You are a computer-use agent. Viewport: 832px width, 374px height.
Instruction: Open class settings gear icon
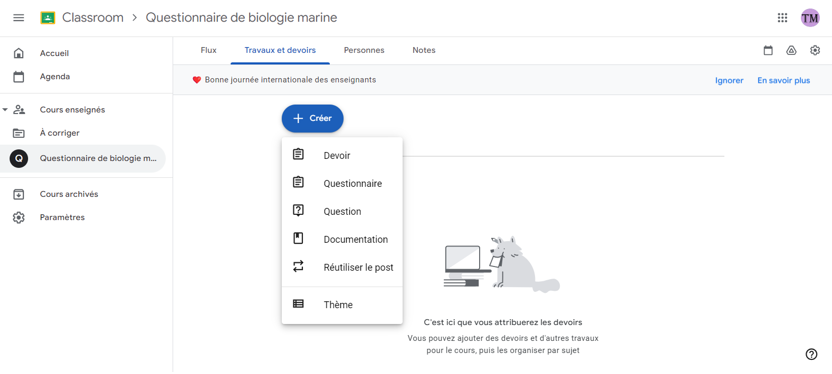[x=815, y=50]
